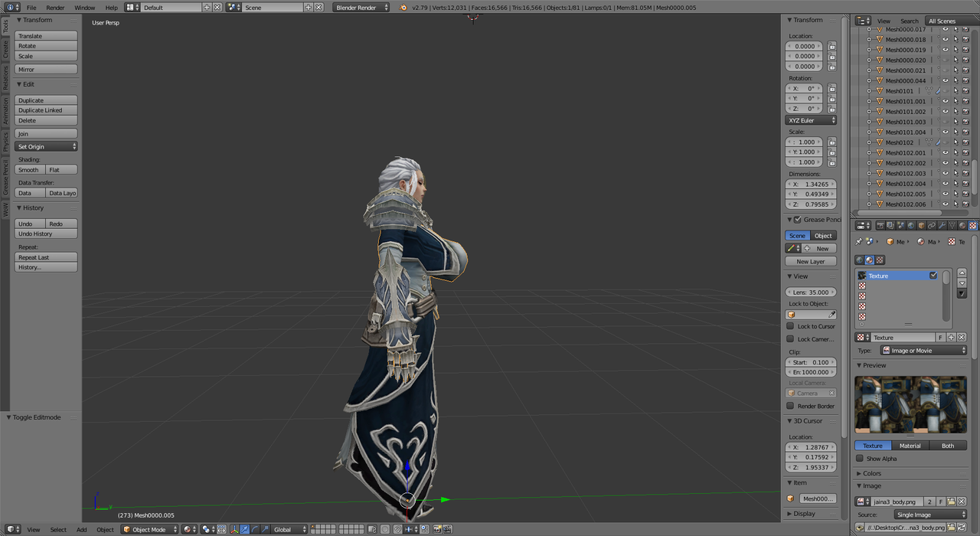Viewport: 980px width, 536px height.
Task: Adjust the Lens 35.000 slider field
Action: pyautogui.click(x=811, y=292)
